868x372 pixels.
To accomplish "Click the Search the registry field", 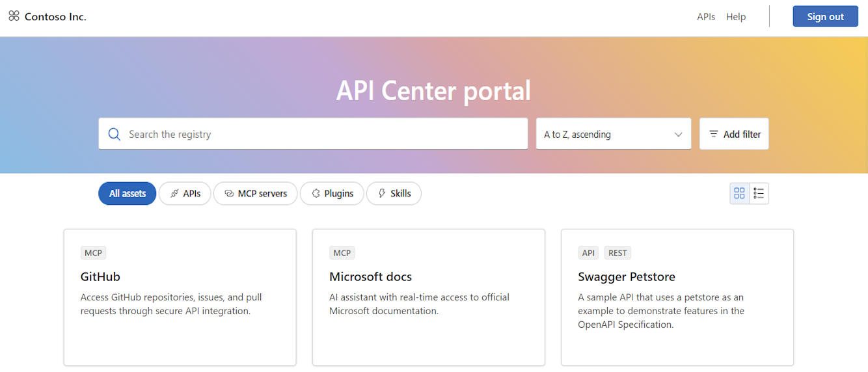I will click(313, 134).
